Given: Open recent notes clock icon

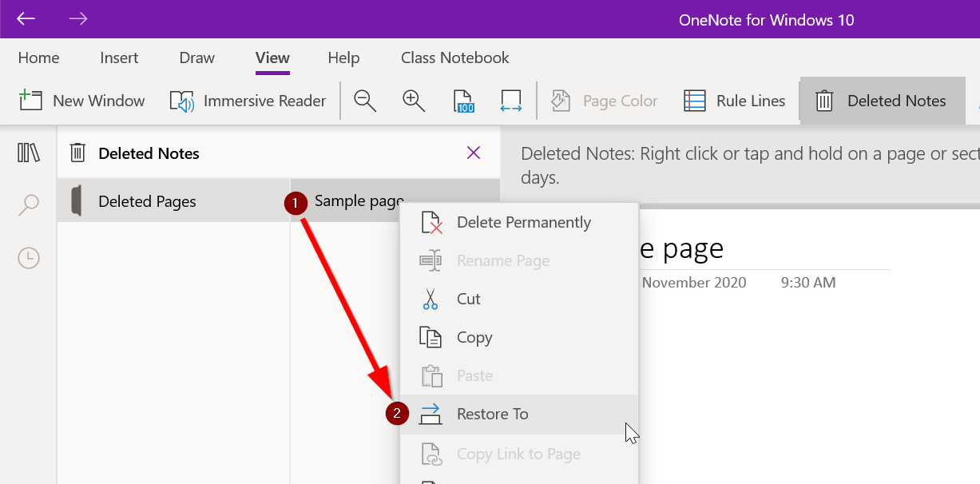Looking at the screenshot, I should [x=29, y=257].
